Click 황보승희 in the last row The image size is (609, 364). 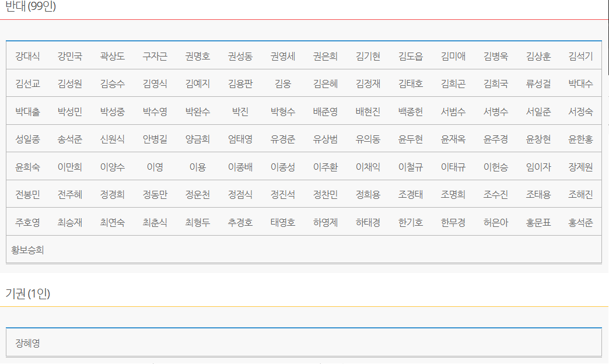click(27, 250)
